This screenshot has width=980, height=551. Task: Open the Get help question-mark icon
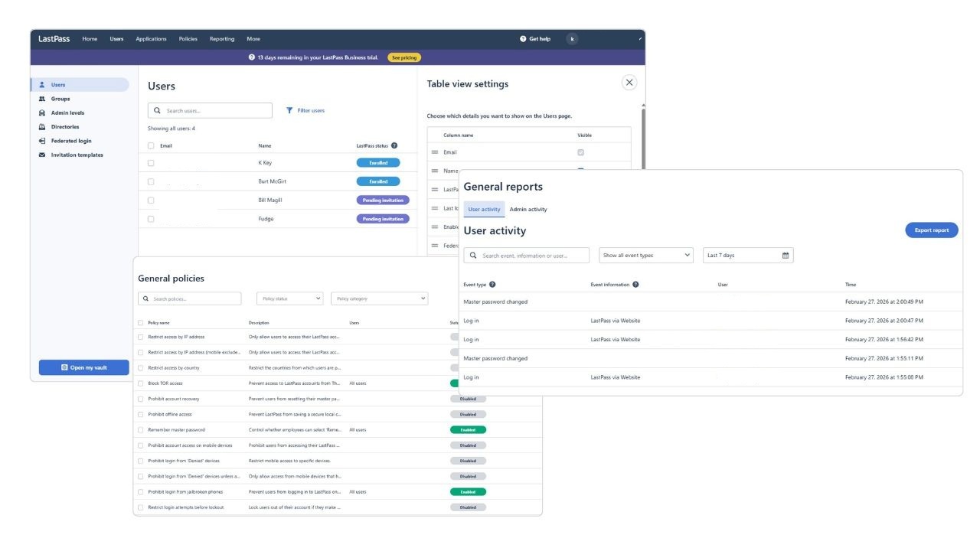(523, 39)
